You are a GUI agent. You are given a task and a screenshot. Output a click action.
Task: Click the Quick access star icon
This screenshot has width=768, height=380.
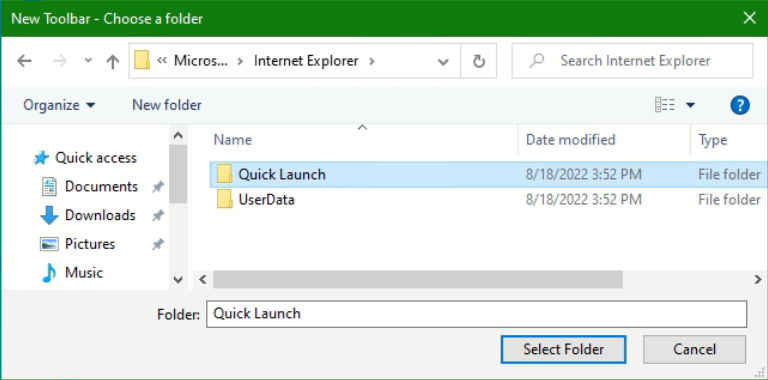(x=41, y=158)
